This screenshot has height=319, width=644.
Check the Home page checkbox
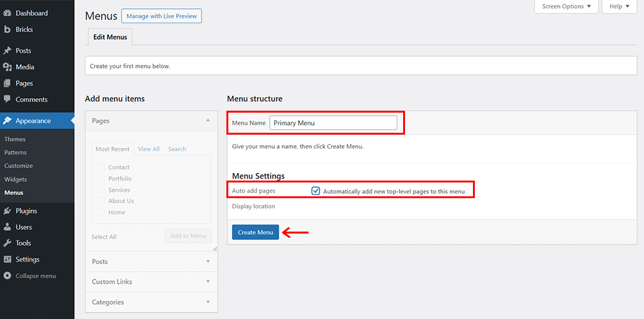pos(101,212)
